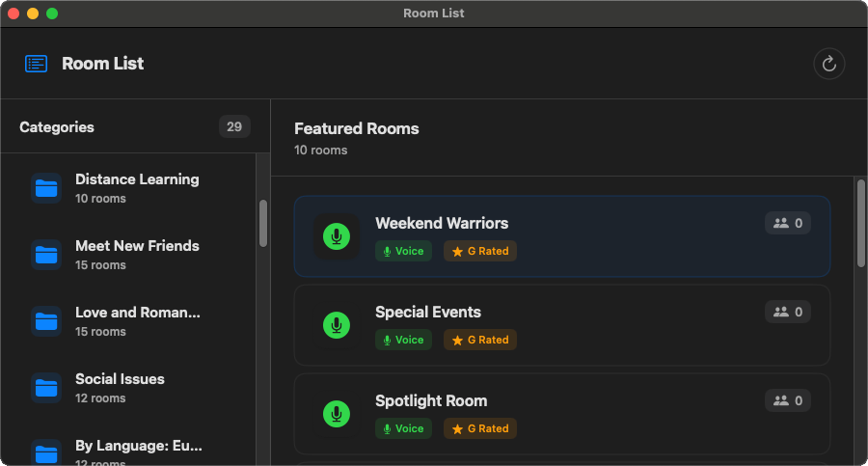Screen dimensions: 868x466
Task: Click the Voice tag on Weekend Warriors
Action: point(403,251)
